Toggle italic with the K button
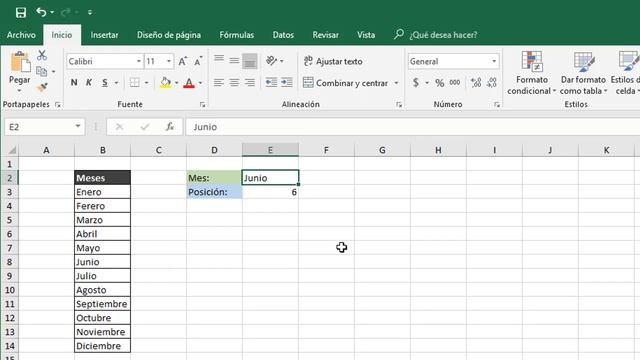The width and height of the screenshot is (640, 360). point(89,83)
